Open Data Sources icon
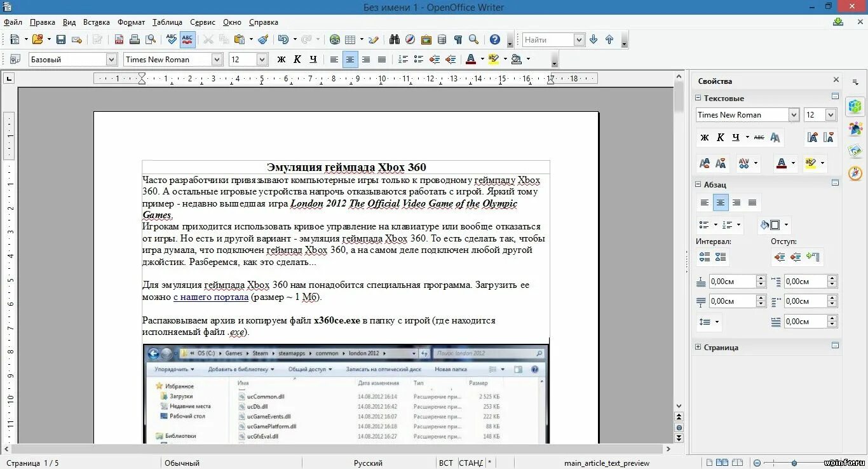This screenshot has width=868, height=469. pyautogui.click(x=442, y=39)
